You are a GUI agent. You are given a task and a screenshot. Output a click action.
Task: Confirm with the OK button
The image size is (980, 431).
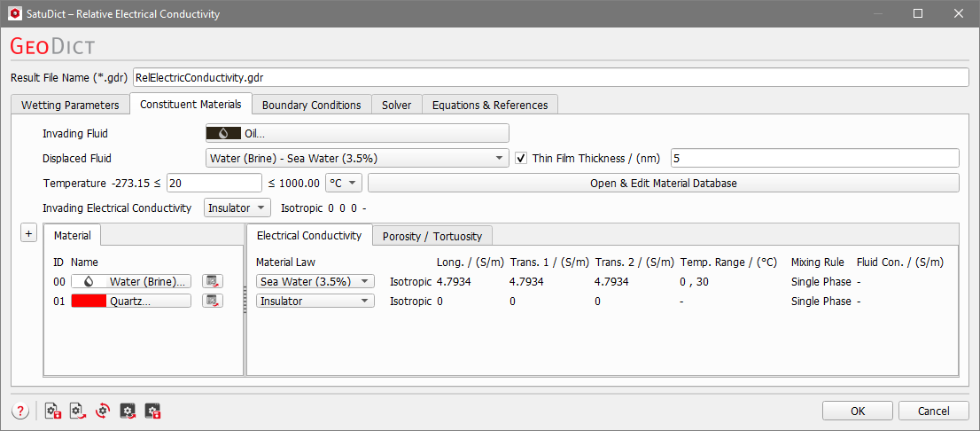[x=858, y=411]
